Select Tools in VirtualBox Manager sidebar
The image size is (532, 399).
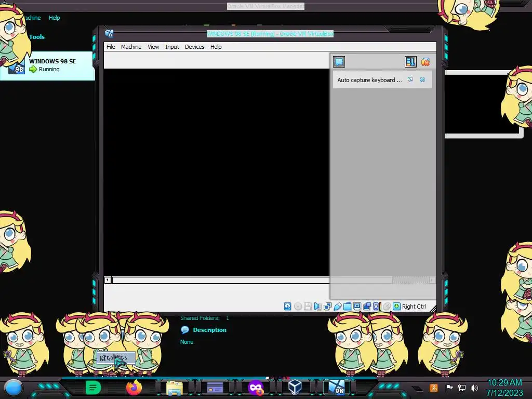coord(37,37)
